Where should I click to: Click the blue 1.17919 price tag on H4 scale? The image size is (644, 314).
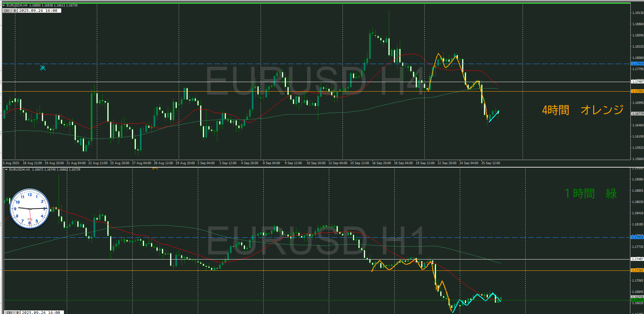[x=637, y=64]
